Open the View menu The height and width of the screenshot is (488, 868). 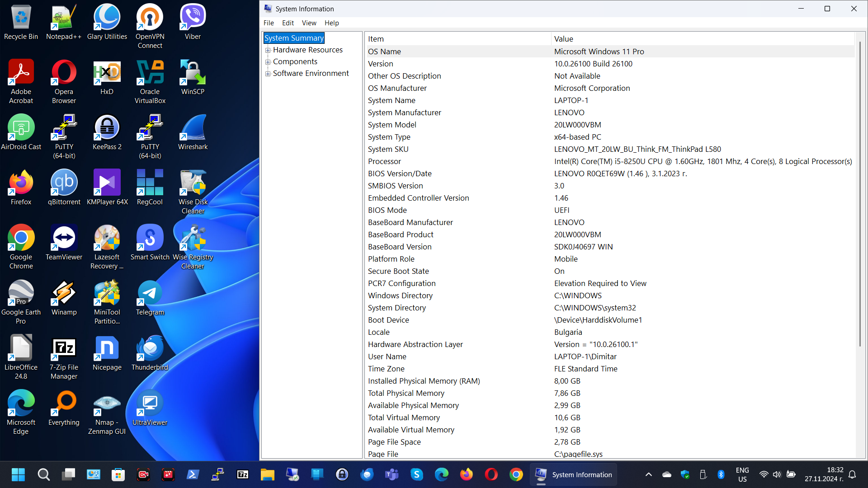[309, 23]
